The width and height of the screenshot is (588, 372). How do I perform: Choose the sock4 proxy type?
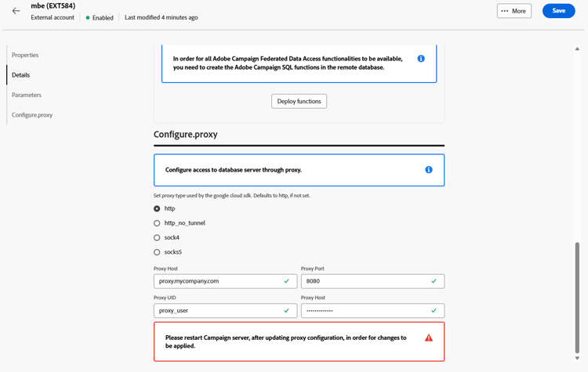(157, 238)
